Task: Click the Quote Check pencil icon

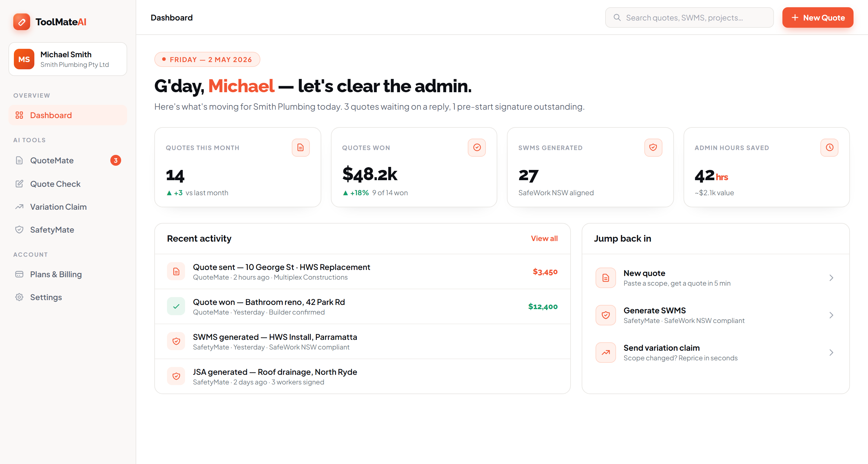Action: tap(19, 184)
